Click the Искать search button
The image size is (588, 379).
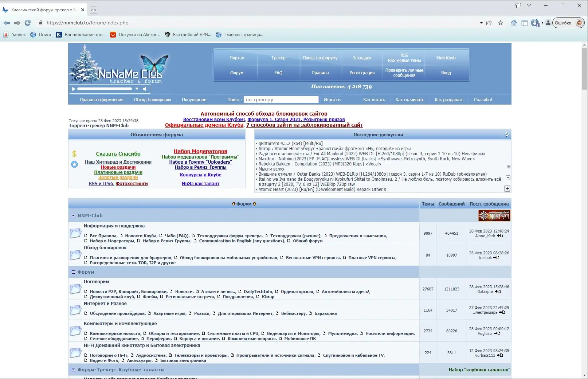click(332, 100)
